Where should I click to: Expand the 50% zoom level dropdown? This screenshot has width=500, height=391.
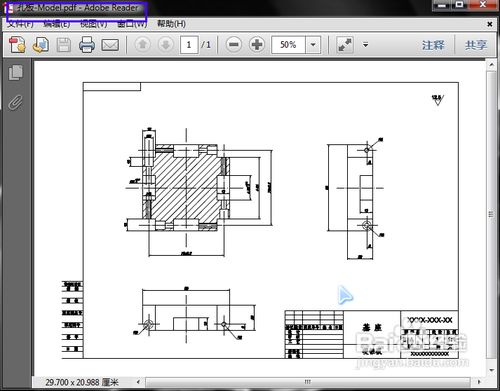tap(313, 45)
